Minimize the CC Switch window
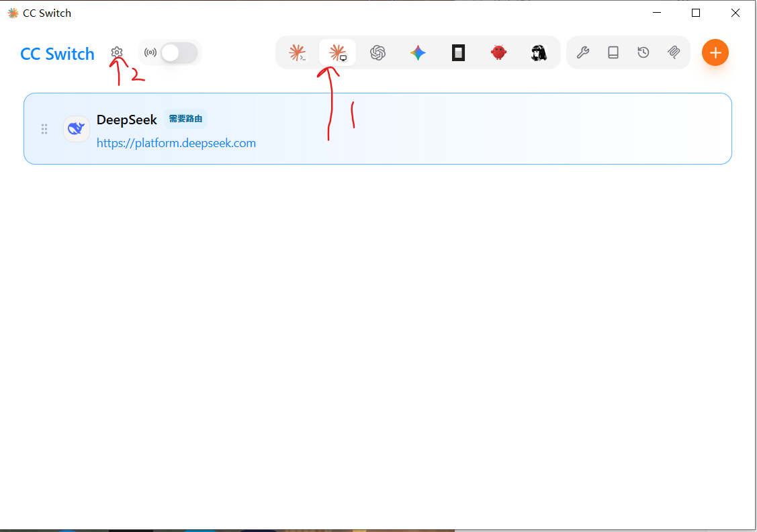The image size is (757, 532). 657,13
